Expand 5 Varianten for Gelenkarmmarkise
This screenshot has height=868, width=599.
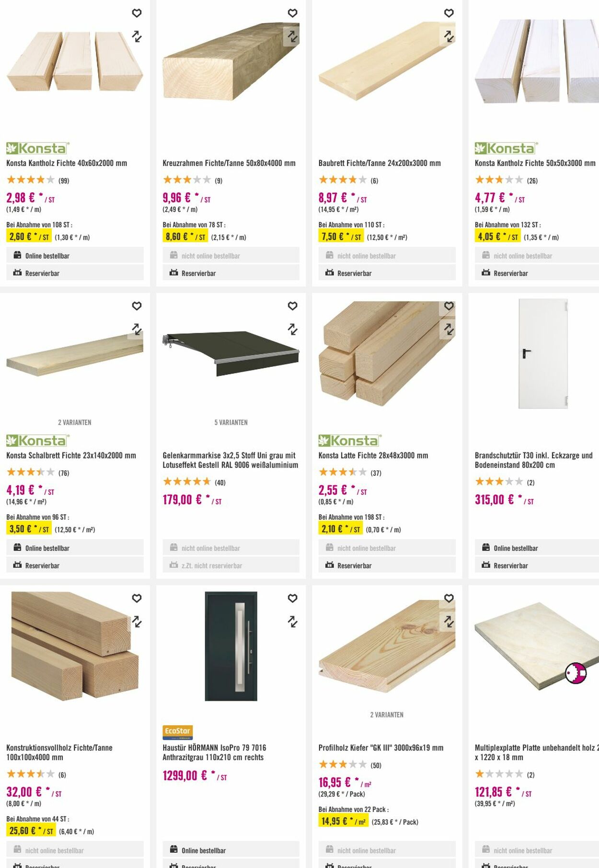[x=231, y=422]
